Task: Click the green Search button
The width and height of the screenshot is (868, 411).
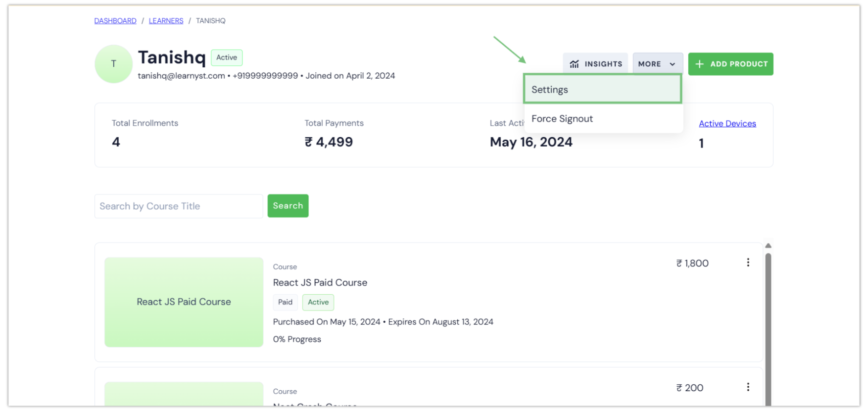Action: pyautogui.click(x=288, y=205)
